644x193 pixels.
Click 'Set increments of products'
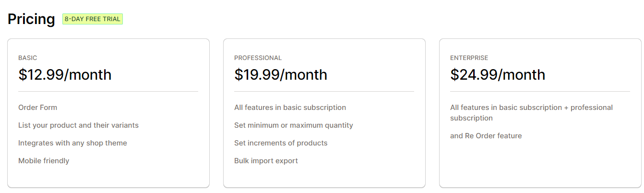[x=281, y=143]
